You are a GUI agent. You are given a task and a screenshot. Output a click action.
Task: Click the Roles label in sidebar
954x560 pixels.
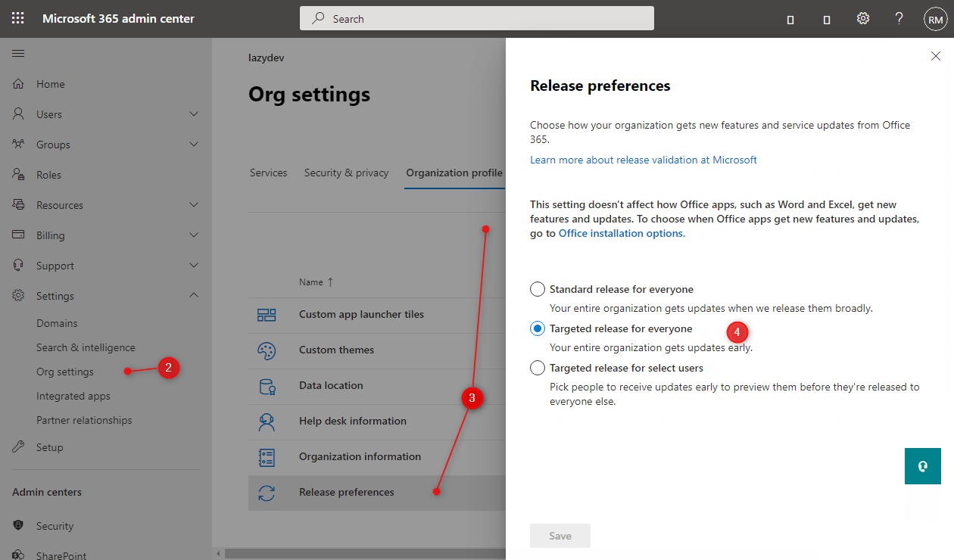(x=48, y=175)
